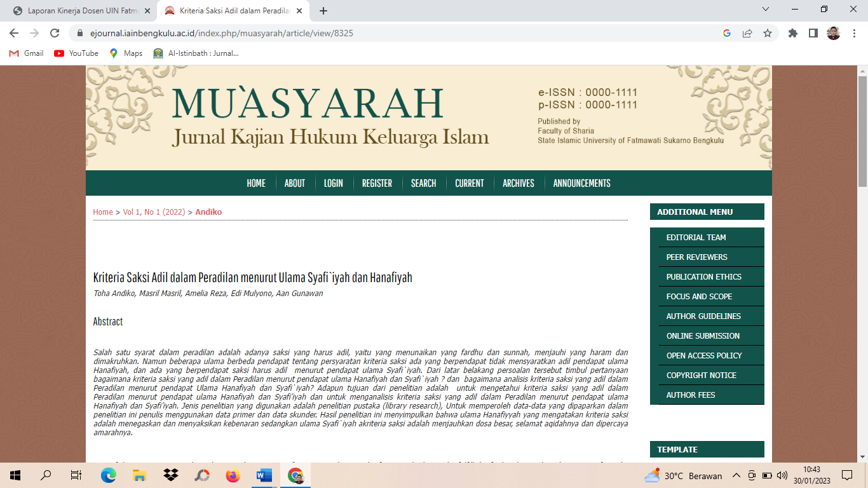Open the YouTube bookmark
The image size is (868, 488).
point(76,53)
